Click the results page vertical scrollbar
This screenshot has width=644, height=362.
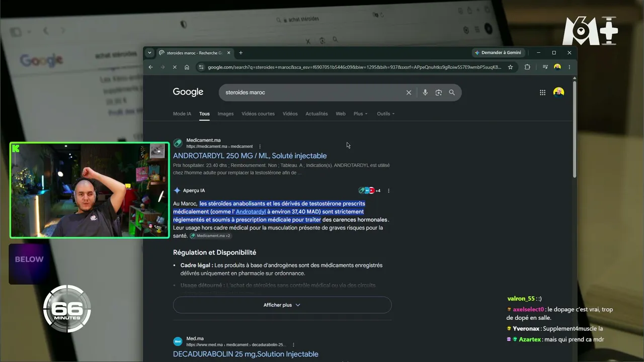point(574,128)
